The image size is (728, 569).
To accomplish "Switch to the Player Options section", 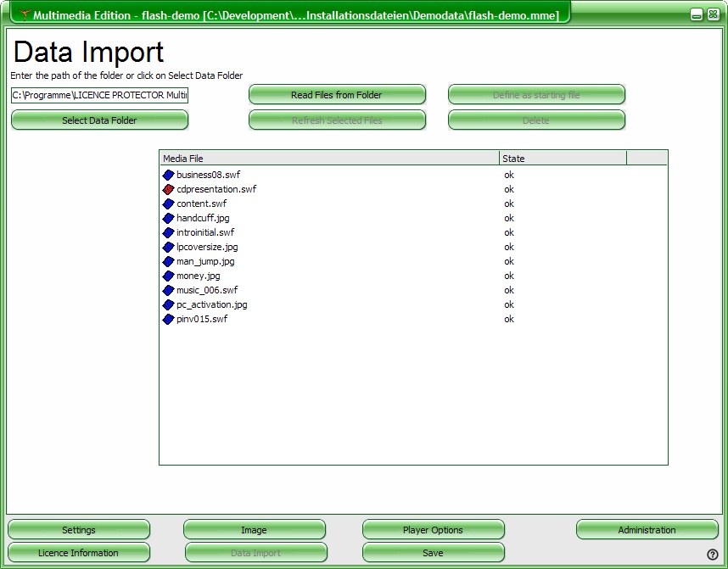I will click(433, 530).
